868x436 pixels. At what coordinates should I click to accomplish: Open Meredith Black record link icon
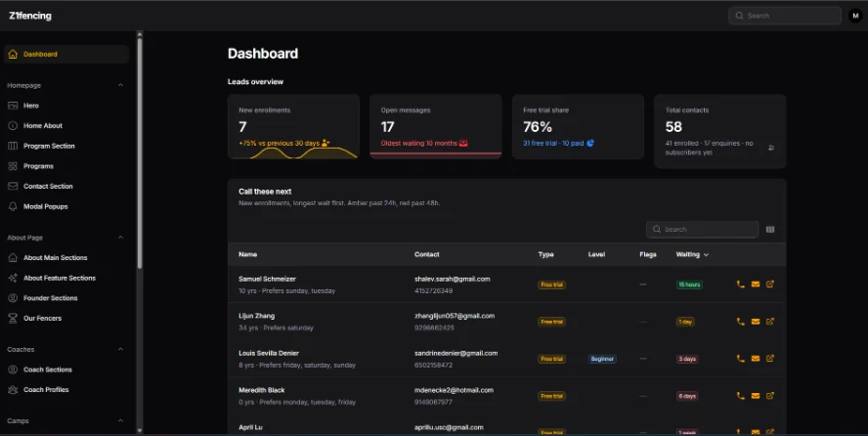770,396
